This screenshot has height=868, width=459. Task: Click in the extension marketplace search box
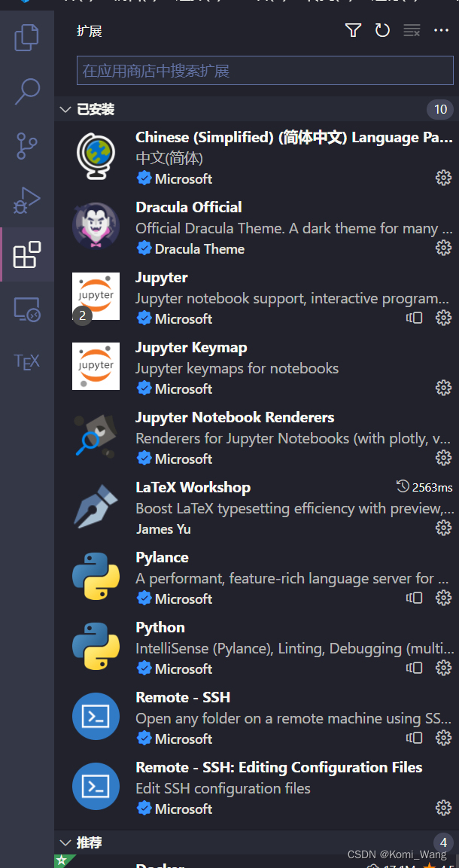tap(265, 71)
